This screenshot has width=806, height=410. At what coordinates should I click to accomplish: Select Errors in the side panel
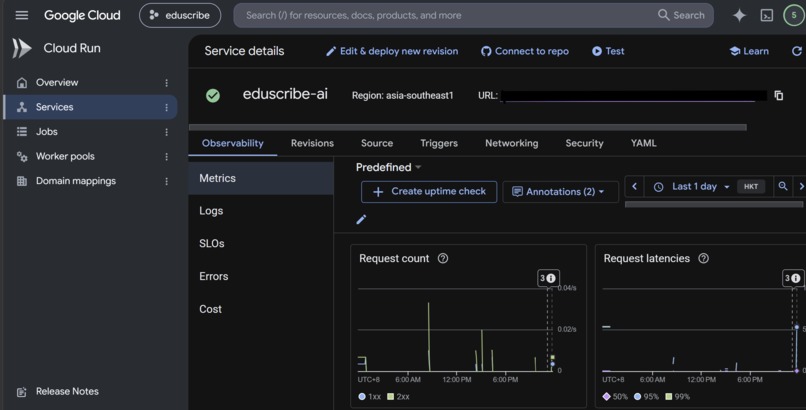click(261, 276)
